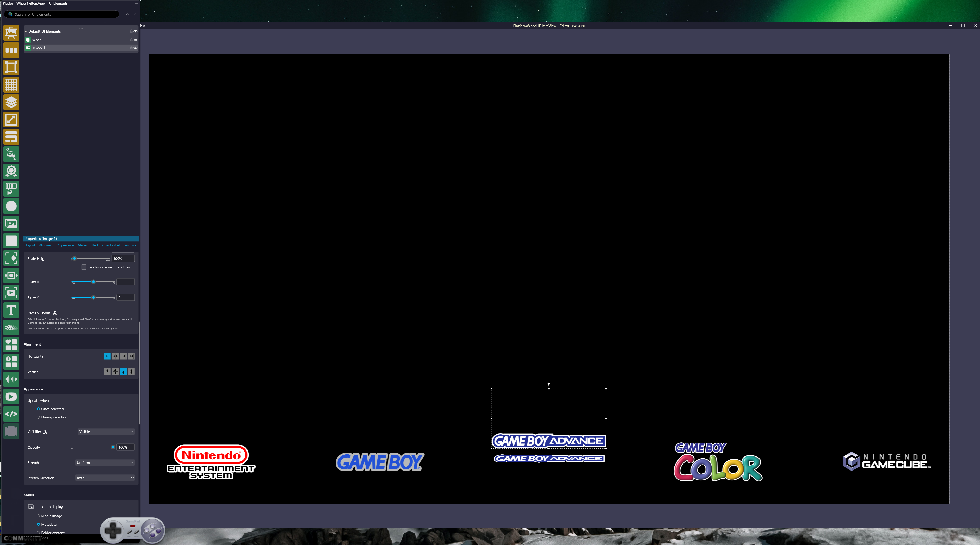Set horizontal alignment to left
This screenshot has height=545, width=980.
[107, 356]
